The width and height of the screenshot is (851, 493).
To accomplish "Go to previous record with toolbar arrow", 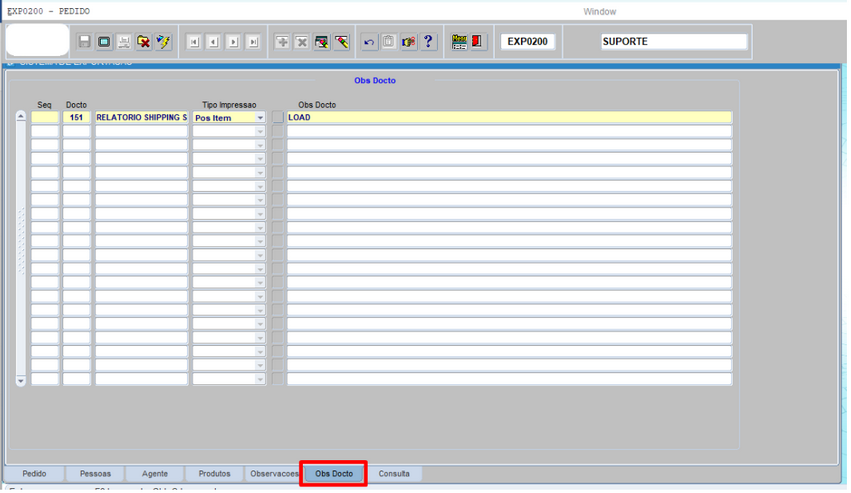I will point(213,42).
